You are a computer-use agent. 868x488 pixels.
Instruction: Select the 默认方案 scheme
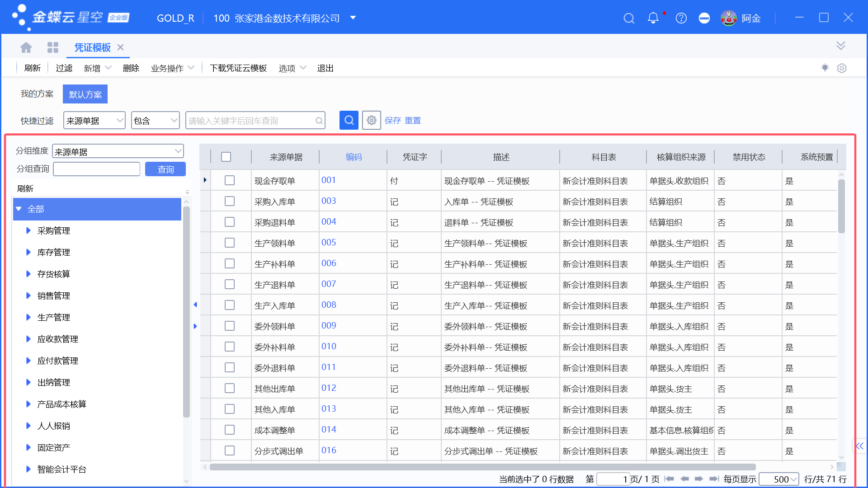pyautogui.click(x=85, y=94)
